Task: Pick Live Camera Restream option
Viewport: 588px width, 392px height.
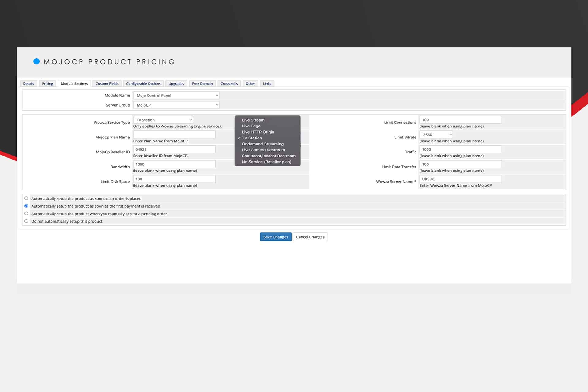Action: click(x=263, y=150)
